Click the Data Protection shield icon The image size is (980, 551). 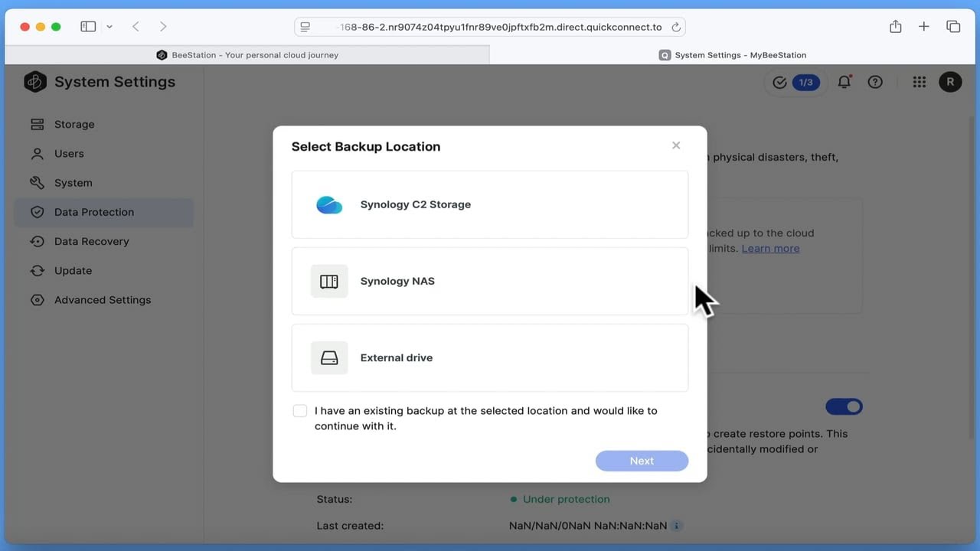(x=37, y=212)
